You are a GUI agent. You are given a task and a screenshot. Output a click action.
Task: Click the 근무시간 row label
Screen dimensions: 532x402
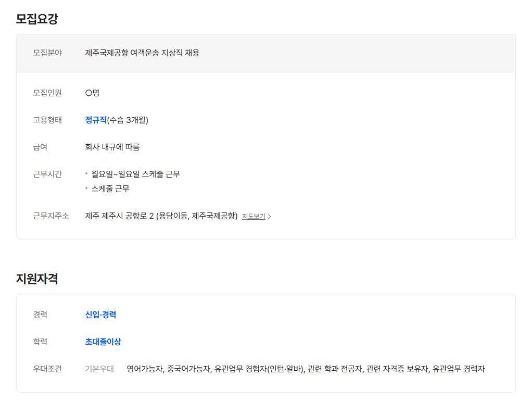pyautogui.click(x=47, y=174)
